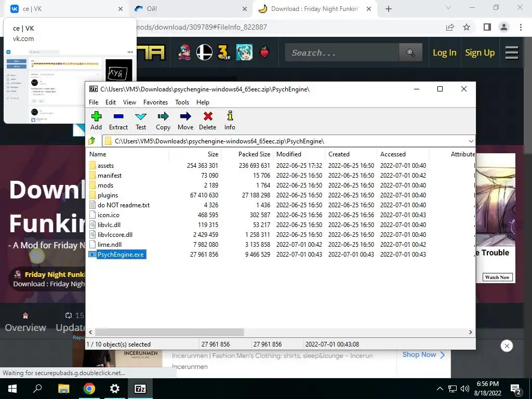Expand the 7-Zip path dropdown arrow
Viewport: 532px width, 399px height.
click(x=471, y=141)
